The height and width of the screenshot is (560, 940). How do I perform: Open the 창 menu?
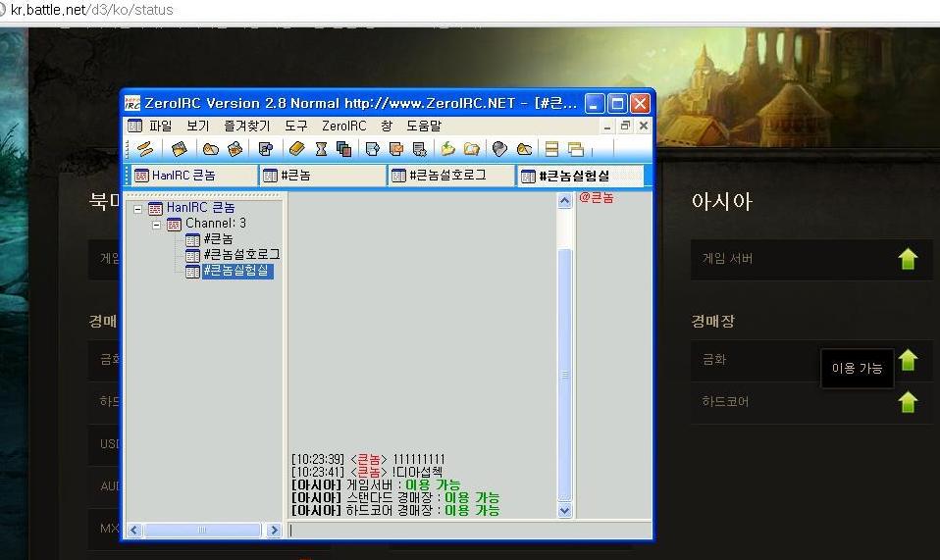(387, 126)
